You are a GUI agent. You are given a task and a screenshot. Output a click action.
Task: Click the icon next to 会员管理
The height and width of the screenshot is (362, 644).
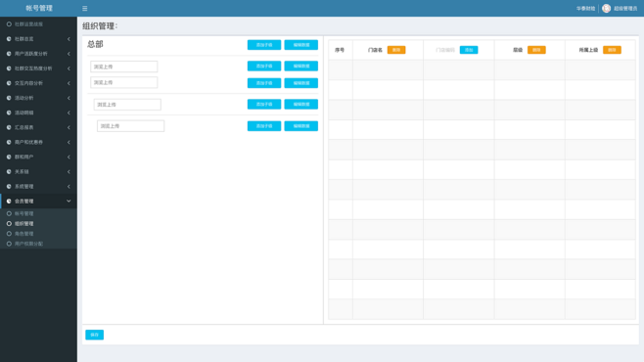(x=9, y=202)
